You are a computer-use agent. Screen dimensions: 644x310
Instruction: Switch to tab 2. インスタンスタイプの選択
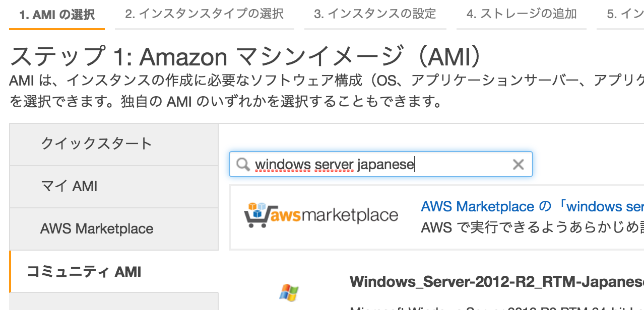[x=204, y=14]
